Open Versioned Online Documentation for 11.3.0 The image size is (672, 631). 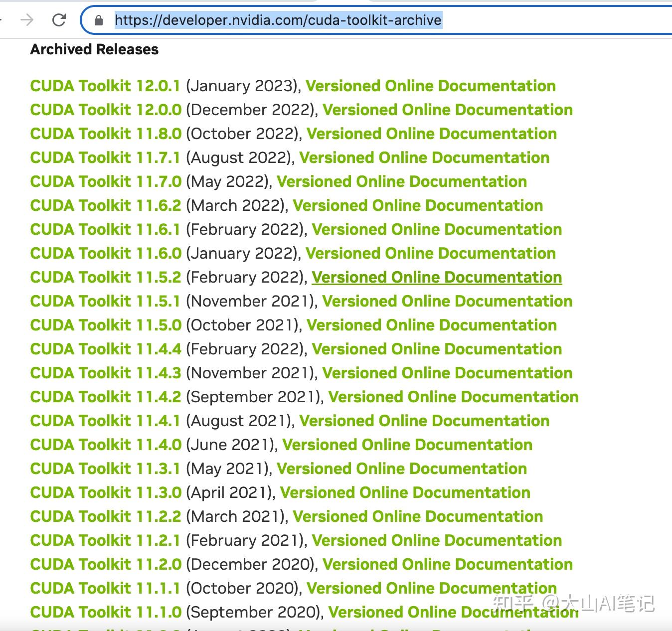click(x=405, y=492)
